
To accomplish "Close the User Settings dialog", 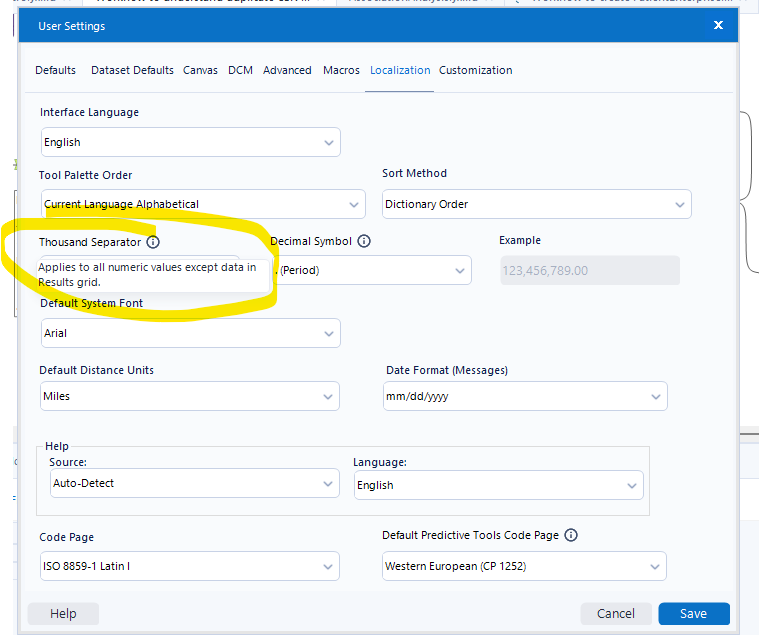I will [x=718, y=25].
